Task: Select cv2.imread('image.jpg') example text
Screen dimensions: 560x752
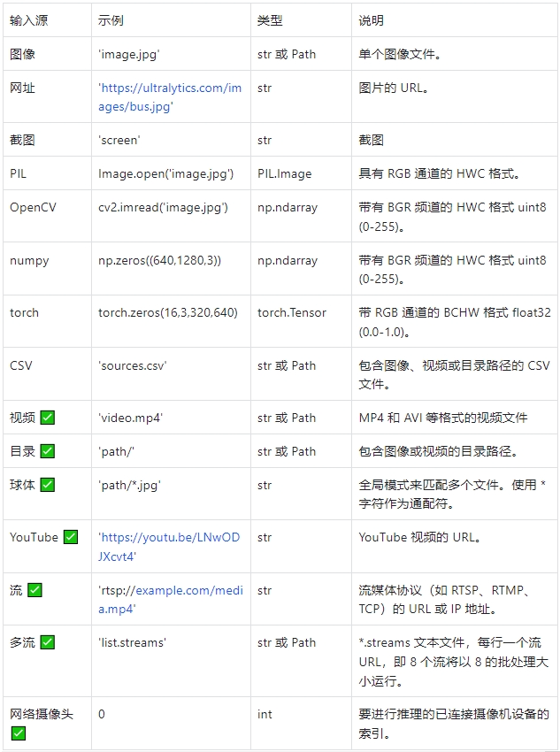Action: (x=163, y=207)
